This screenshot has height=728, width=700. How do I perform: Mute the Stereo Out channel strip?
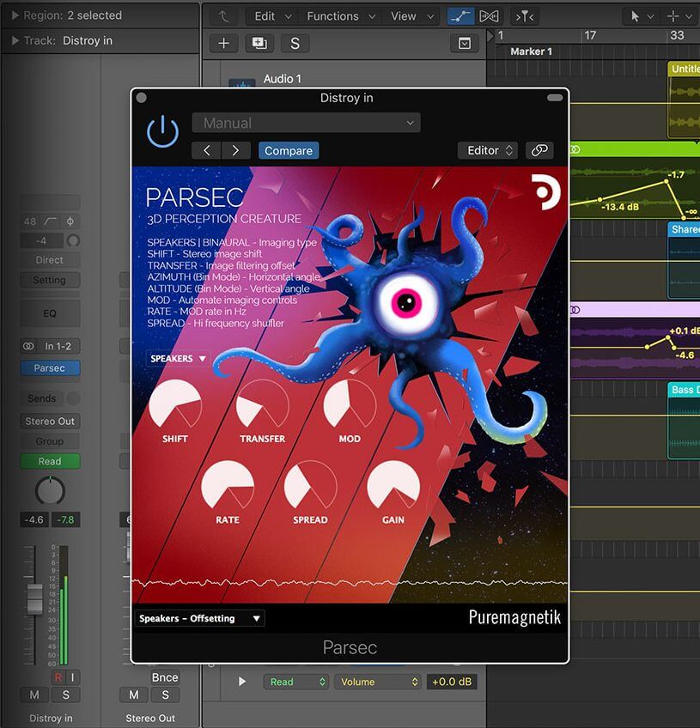(134, 695)
